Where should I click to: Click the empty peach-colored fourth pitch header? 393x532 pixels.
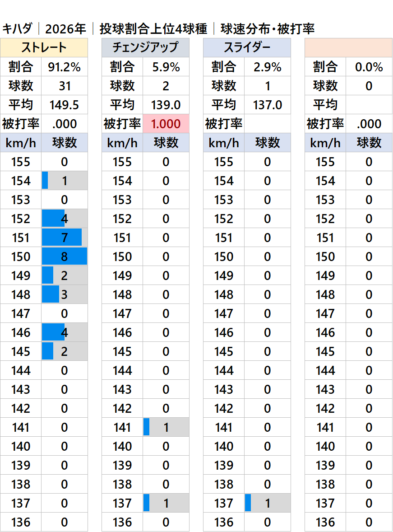pos(348,48)
